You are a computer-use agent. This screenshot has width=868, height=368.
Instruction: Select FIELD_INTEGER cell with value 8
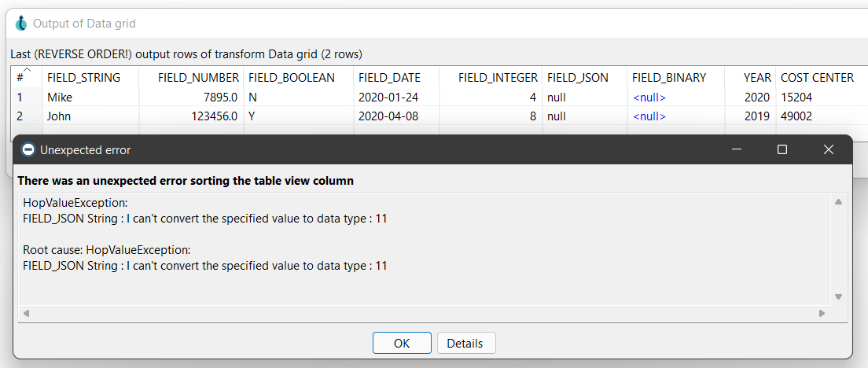click(x=491, y=116)
